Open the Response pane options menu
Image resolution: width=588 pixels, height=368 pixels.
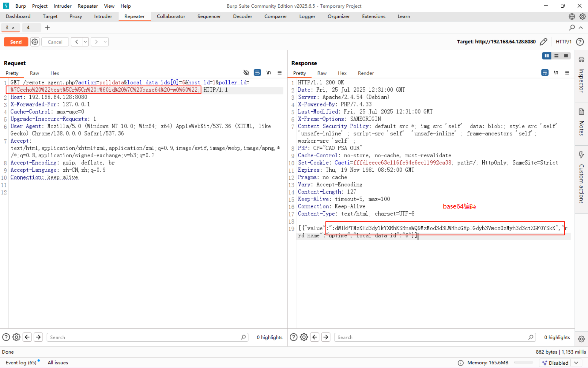pyautogui.click(x=567, y=73)
